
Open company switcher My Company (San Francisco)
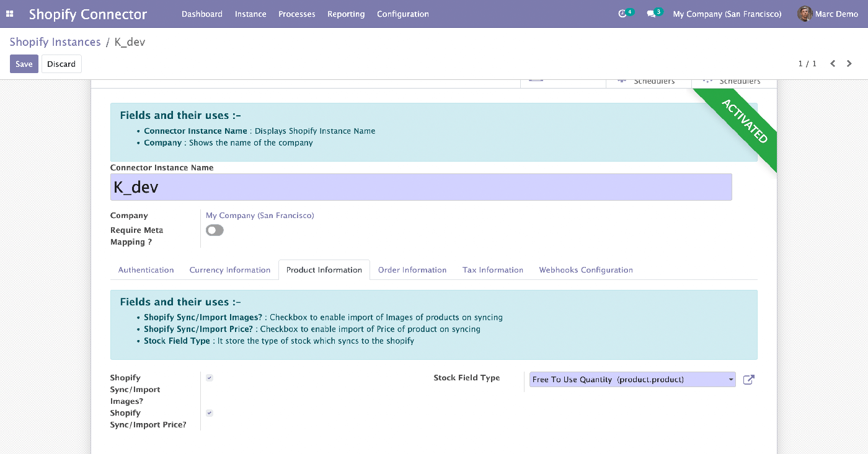[727, 14]
